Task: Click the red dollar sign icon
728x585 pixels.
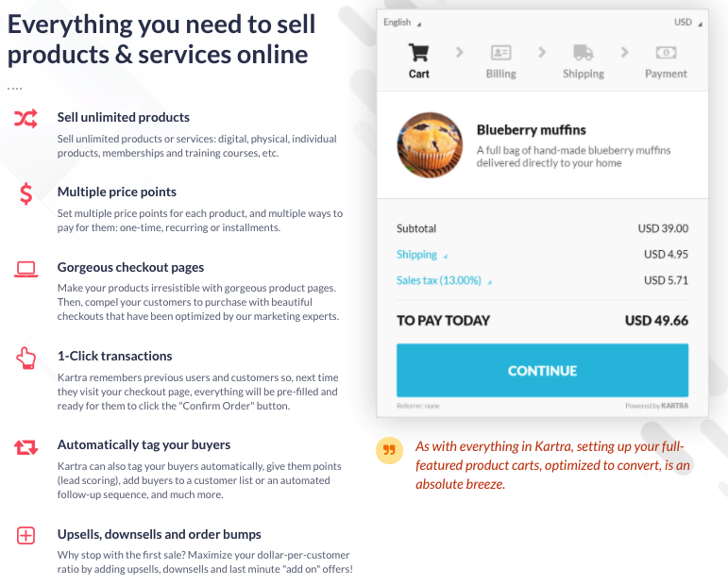Action: tap(26, 194)
